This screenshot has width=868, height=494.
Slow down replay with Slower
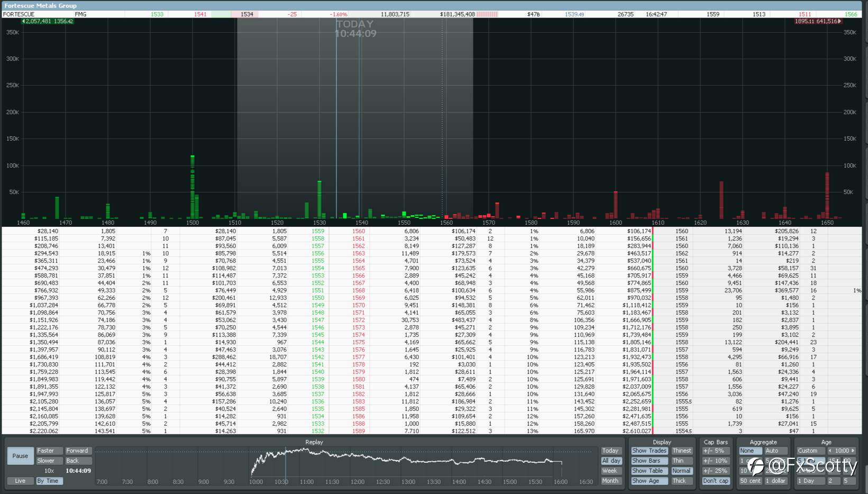49,461
